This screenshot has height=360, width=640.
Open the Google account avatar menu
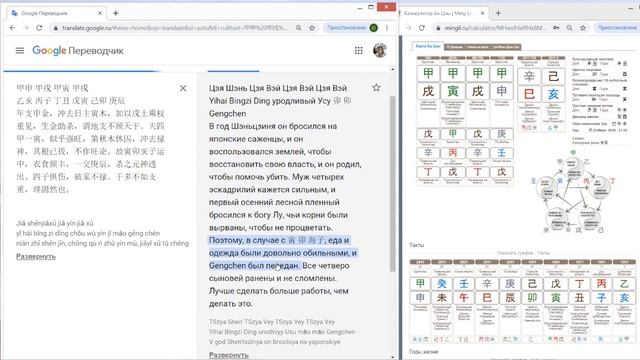coord(380,50)
